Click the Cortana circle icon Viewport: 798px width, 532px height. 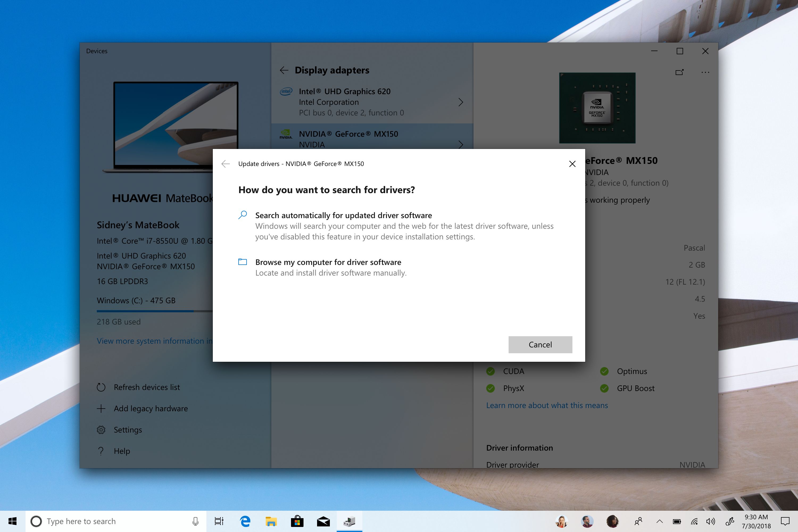click(36, 521)
